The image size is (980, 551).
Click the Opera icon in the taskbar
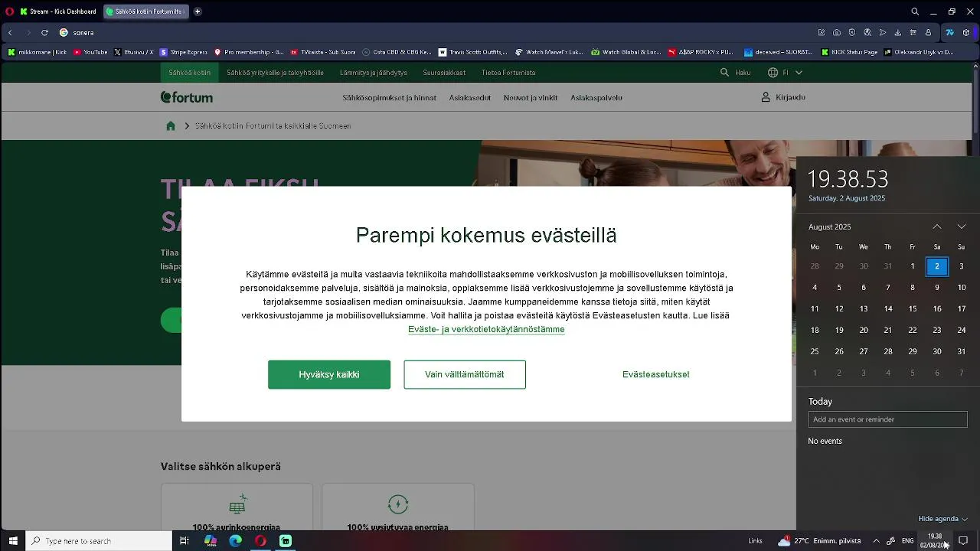coord(260,541)
